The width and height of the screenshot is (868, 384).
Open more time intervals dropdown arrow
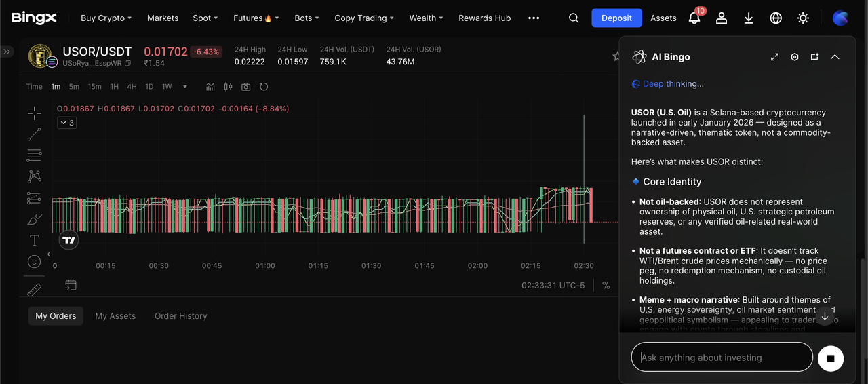pos(185,87)
